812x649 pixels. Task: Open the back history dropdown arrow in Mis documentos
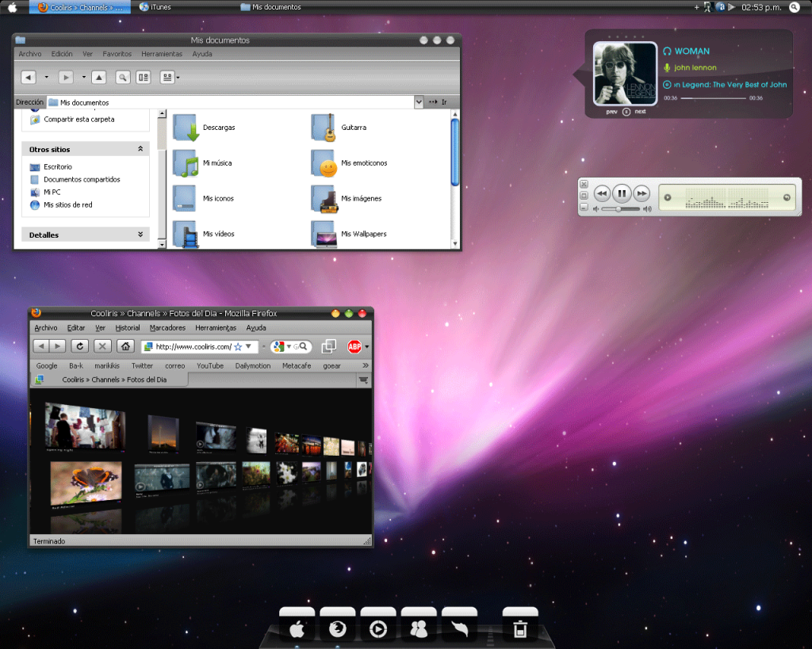46,77
